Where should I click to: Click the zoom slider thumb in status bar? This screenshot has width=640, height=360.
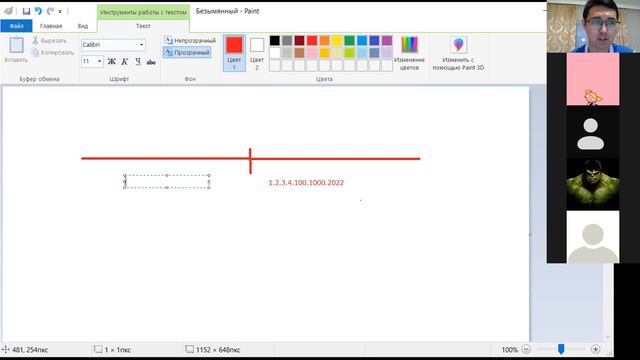coord(561,349)
